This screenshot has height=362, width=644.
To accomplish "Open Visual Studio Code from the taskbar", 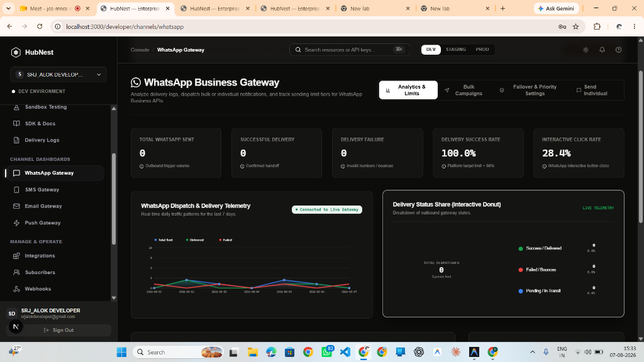I will pyautogui.click(x=345, y=352).
